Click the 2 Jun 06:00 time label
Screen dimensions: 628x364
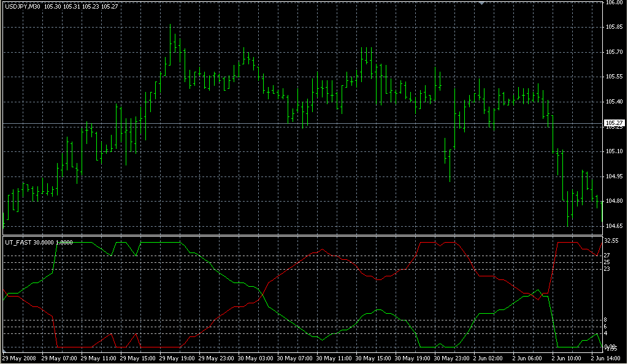click(528, 358)
